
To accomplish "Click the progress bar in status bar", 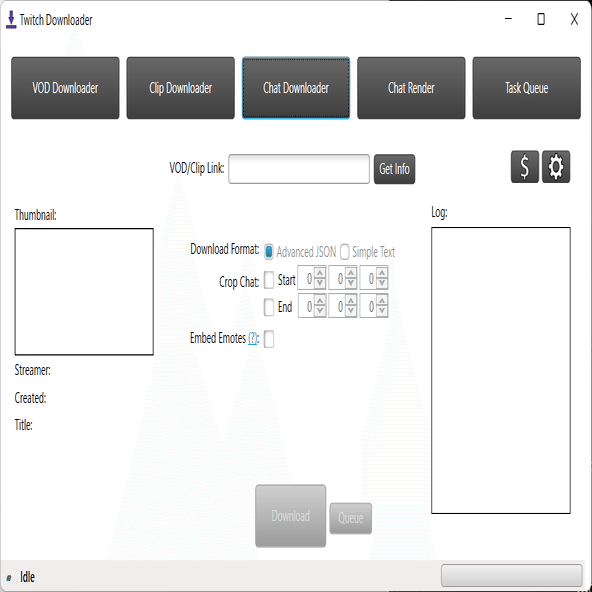I will (512, 576).
